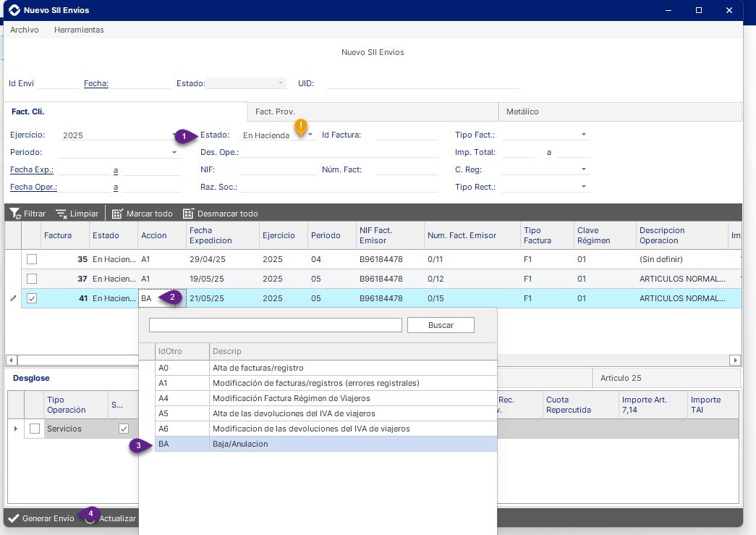Click the Num. Fact. Emisor cell 0/11
Screen dimensions: 756x535
[x=472, y=259]
